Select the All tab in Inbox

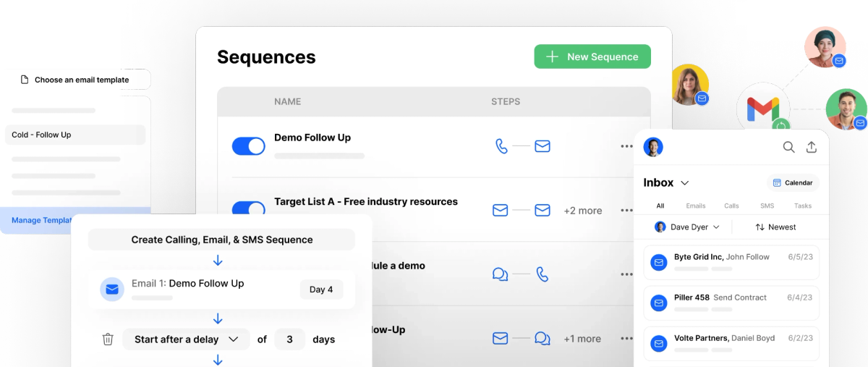click(x=660, y=206)
